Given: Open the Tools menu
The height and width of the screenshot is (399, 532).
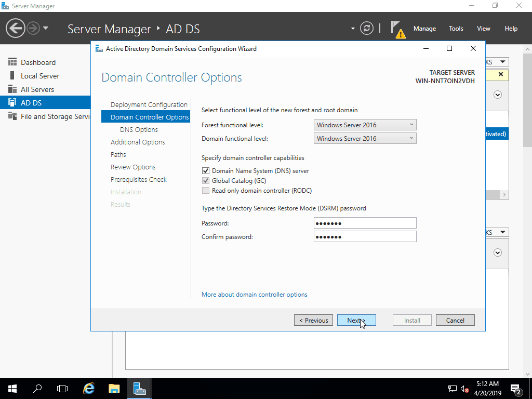Looking at the screenshot, I should point(456,29).
